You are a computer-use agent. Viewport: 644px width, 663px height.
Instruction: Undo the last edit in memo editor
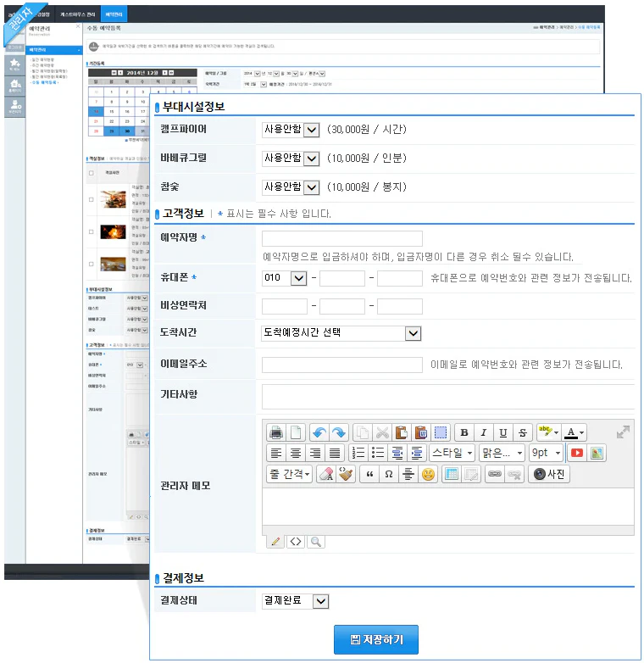pyautogui.click(x=319, y=432)
